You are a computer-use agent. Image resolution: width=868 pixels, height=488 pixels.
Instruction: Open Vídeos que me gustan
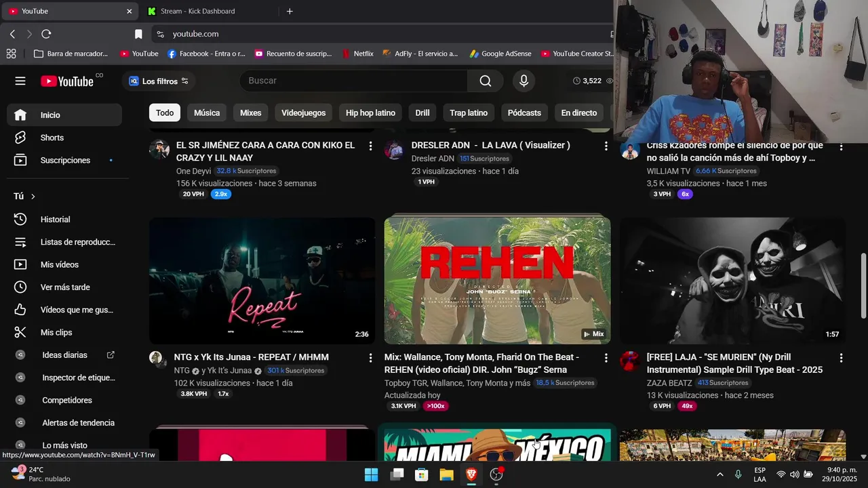[x=64, y=310]
